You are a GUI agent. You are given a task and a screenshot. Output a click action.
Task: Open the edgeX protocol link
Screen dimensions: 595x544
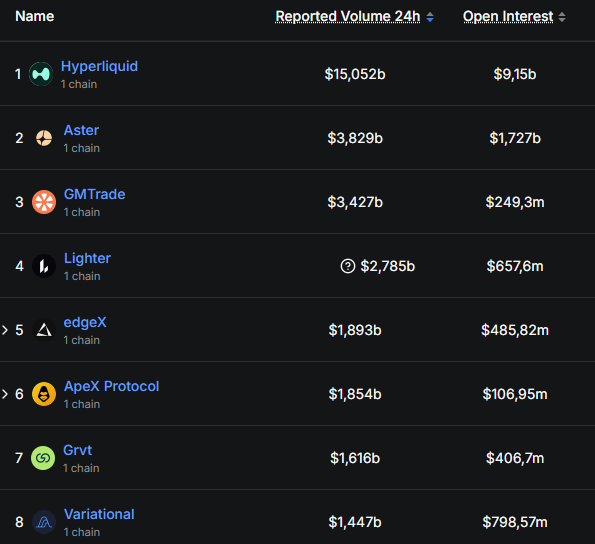[x=85, y=322]
